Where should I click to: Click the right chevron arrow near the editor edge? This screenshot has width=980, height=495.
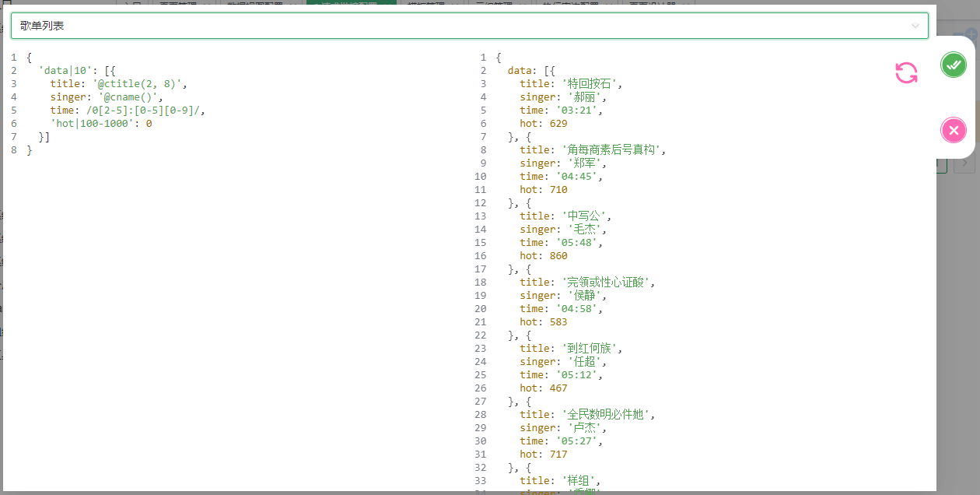point(964,164)
